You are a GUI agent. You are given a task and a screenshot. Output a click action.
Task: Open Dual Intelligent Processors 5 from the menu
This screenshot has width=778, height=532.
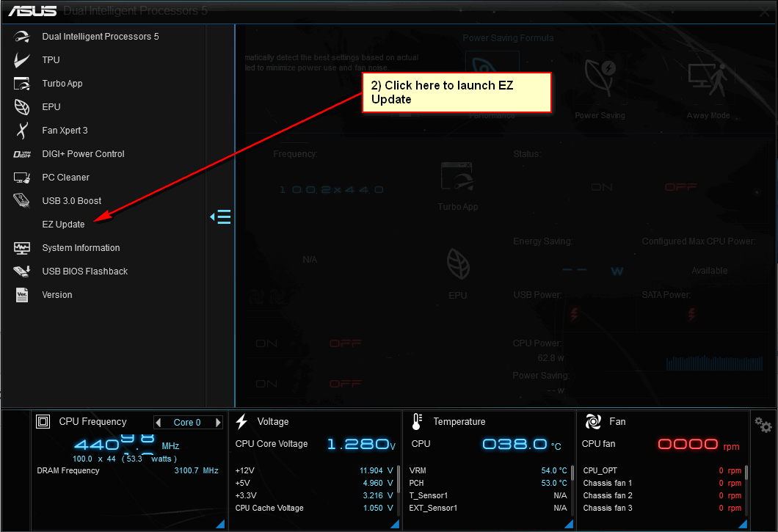[101, 37]
